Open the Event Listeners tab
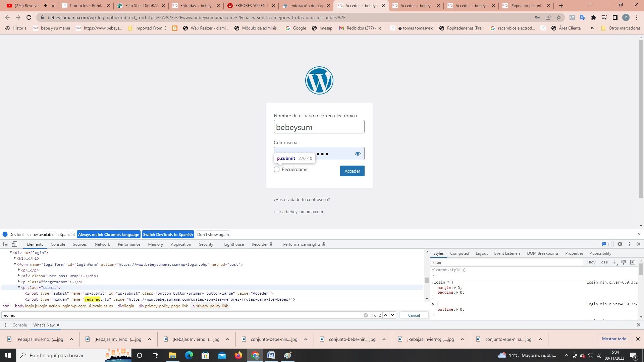Screen dimensions: 644x362 click(507, 253)
